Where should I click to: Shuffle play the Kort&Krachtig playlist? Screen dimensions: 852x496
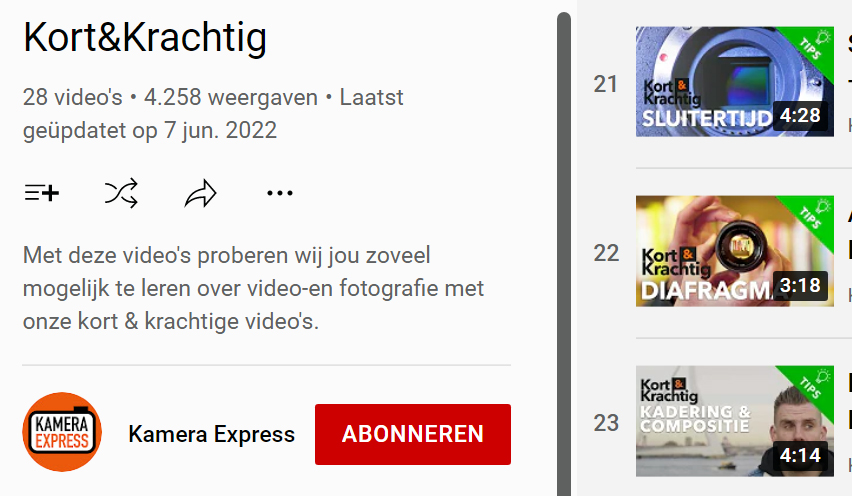pos(121,193)
